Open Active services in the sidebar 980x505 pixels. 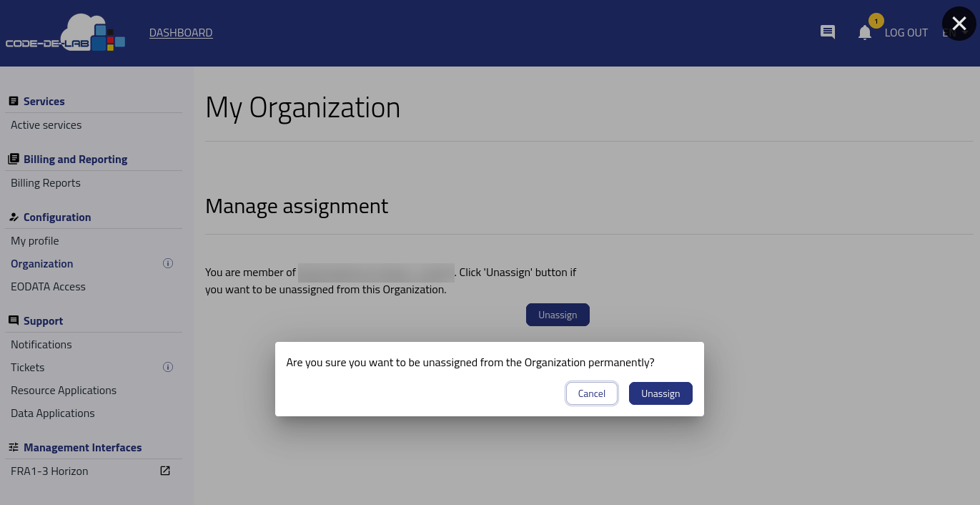click(x=46, y=125)
